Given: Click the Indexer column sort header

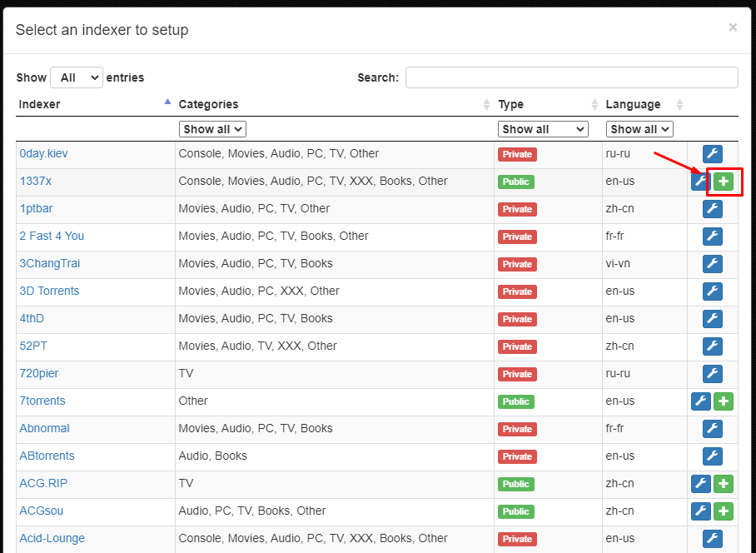Looking at the screenshot, I should point(37,103).
